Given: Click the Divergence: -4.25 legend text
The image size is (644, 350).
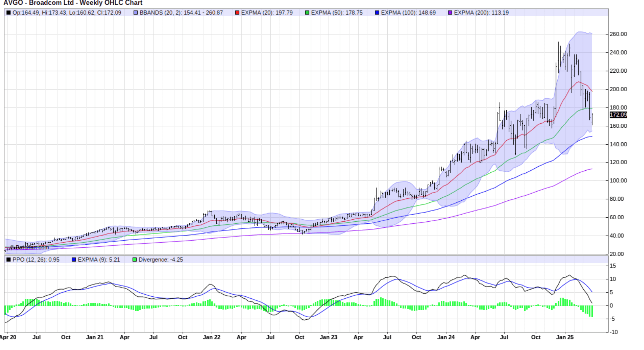Looking at the screenshot, I should tap(161, 260).
